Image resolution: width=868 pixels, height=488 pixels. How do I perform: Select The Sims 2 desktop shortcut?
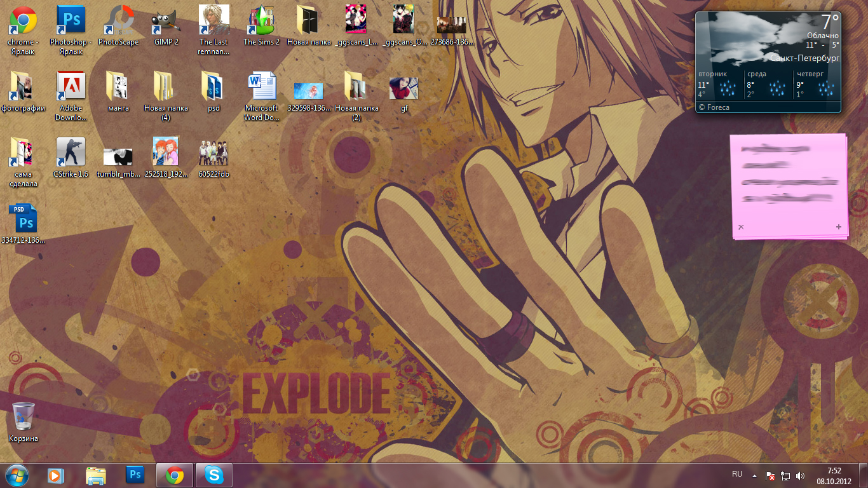point(261,25)
